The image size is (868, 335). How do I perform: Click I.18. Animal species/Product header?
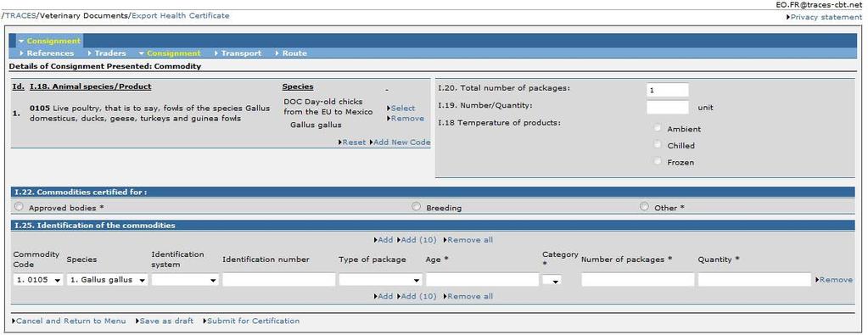pos(91,87)
